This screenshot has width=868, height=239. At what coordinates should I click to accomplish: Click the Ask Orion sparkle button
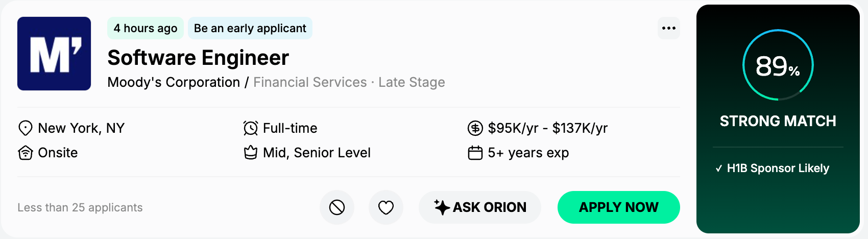pos(480,207)
